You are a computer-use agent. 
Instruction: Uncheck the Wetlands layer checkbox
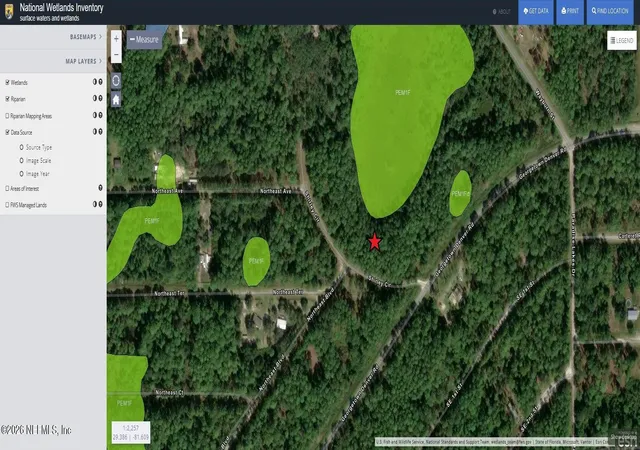[7, 82]
